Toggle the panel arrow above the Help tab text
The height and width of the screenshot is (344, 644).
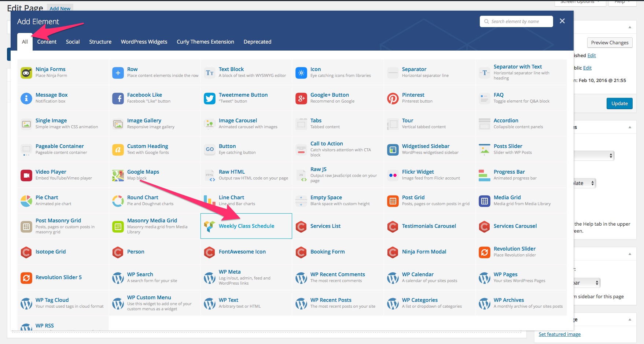point(630,127)
